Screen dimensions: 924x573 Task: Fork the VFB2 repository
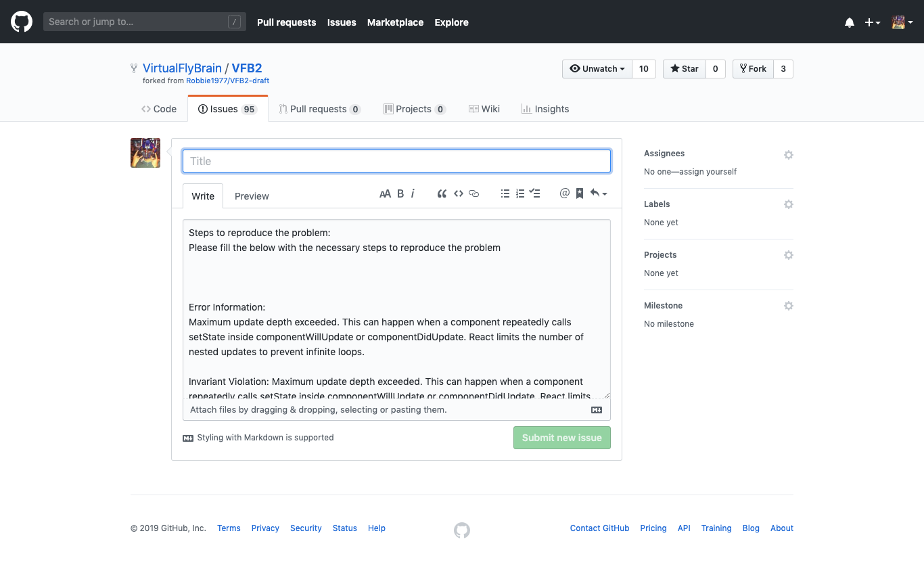coord(753,69)
